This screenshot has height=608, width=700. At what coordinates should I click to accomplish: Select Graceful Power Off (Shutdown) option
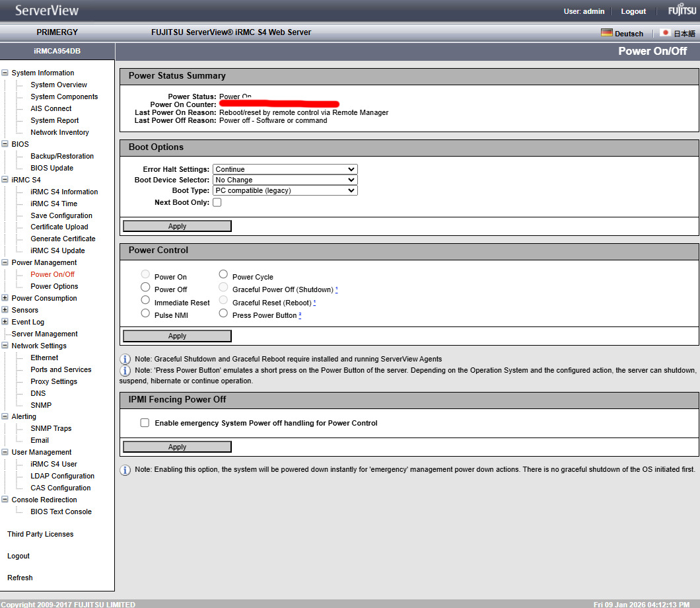[x=223, y=287]
